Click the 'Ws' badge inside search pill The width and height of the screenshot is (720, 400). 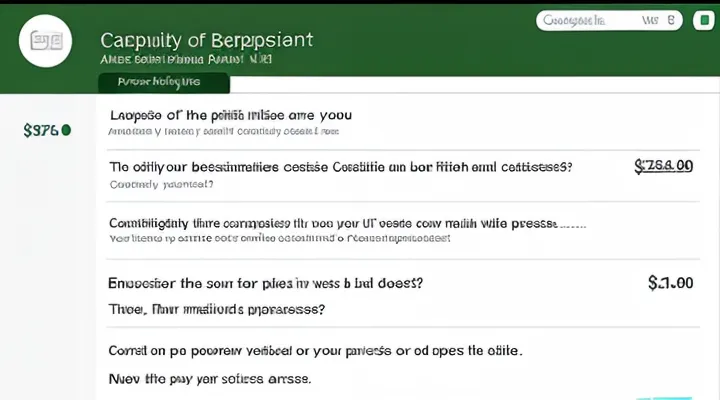pos(651,19)
